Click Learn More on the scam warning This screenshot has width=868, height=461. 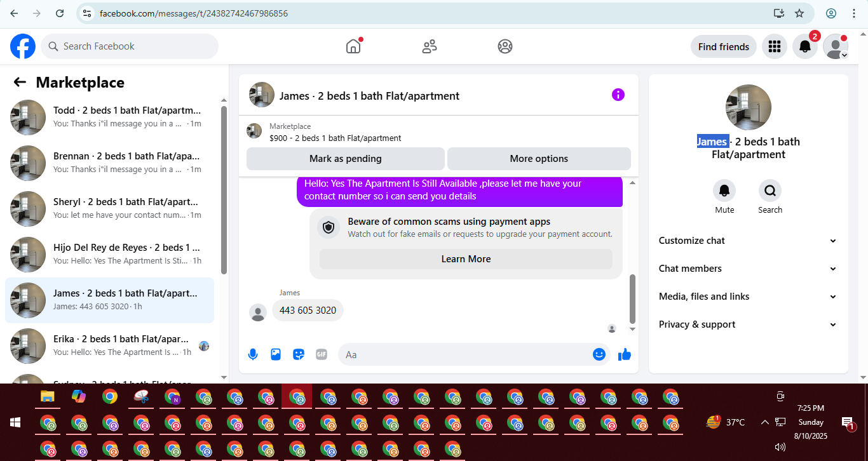click(466, 259)
